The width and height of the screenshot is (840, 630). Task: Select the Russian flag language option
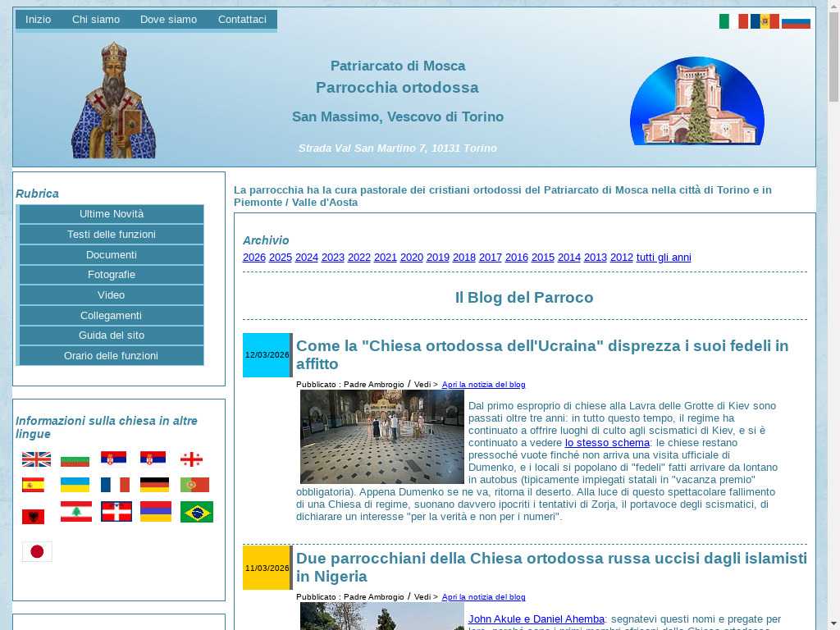point(796,21)
